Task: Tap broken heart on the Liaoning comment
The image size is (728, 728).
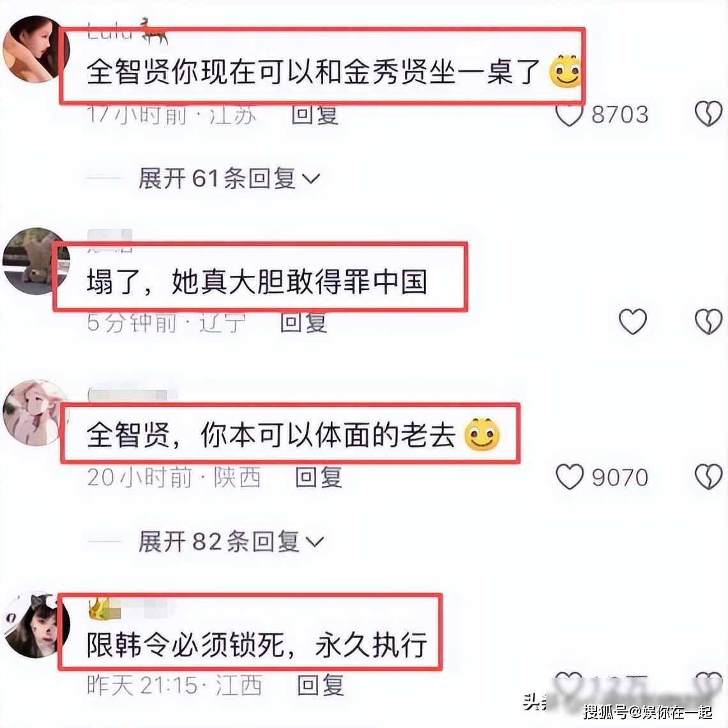Action: pyautogui.click(x=708, y=321)
